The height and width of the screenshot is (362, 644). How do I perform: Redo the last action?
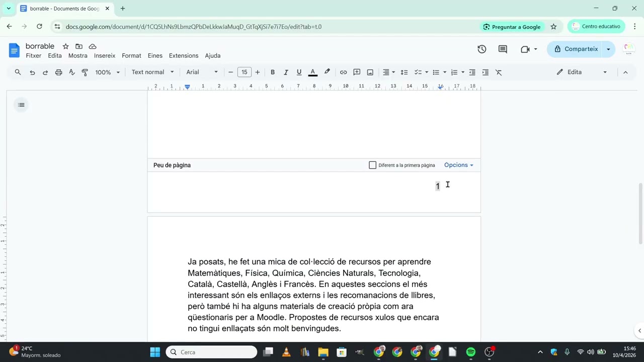tap(45, 72)
